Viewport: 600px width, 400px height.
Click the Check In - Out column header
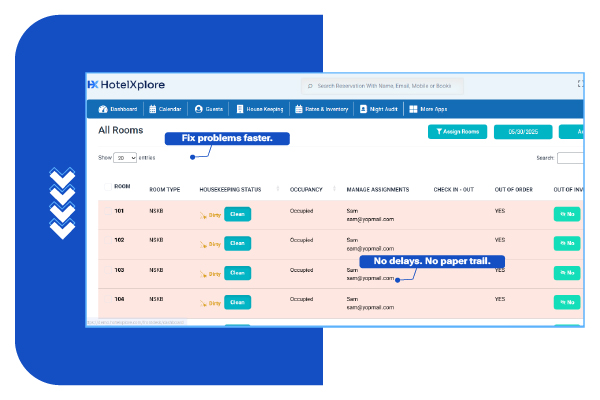point(454,189)
